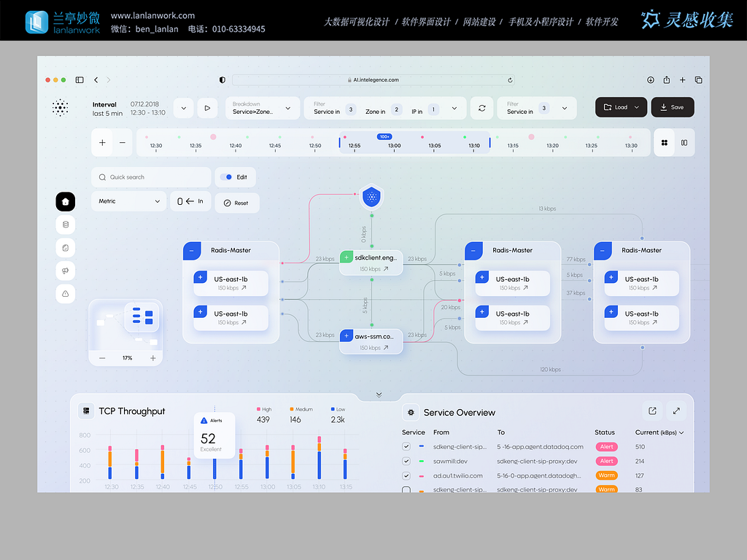
Task: Click the refresh filter icon
Action: tap(481, 108)
